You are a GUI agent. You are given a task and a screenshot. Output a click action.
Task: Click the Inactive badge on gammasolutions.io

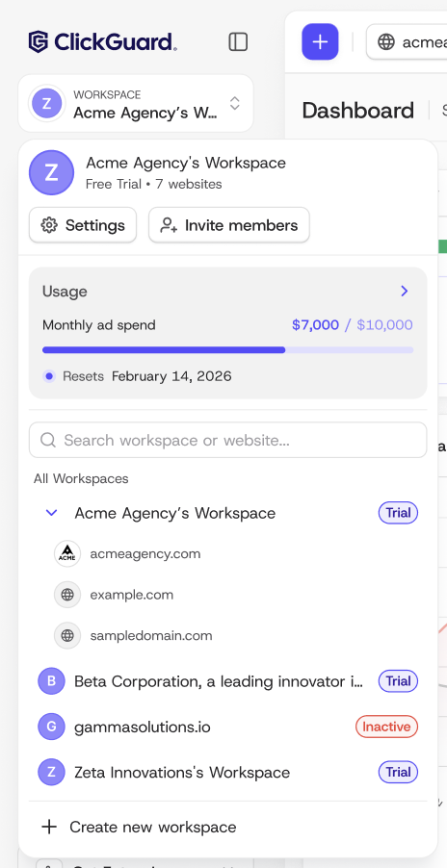386,727
